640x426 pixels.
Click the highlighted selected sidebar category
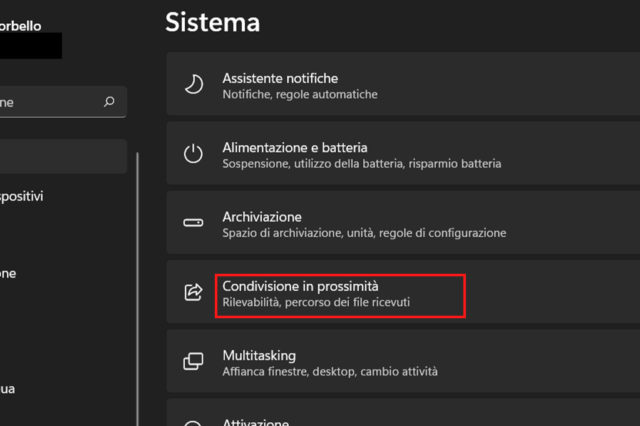[x=60, y=156]
